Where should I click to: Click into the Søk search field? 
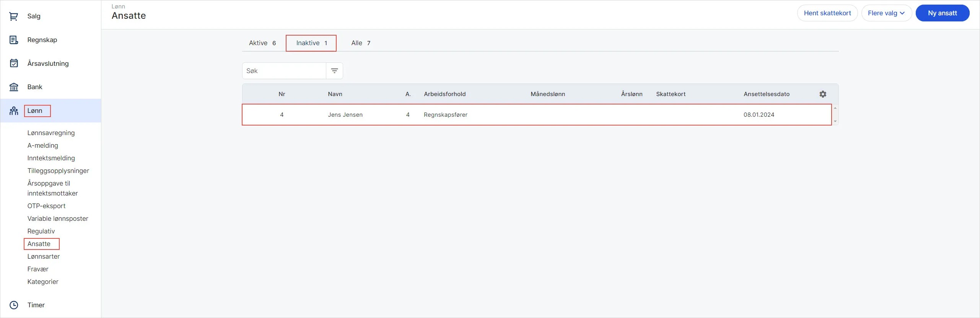click(x=284, y=71)
